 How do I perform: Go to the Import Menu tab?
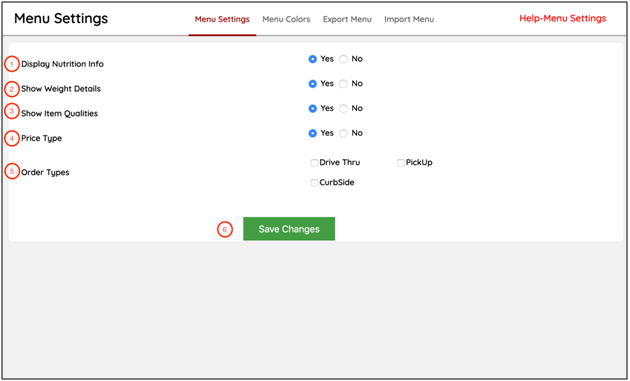click(x=409, y=19)
